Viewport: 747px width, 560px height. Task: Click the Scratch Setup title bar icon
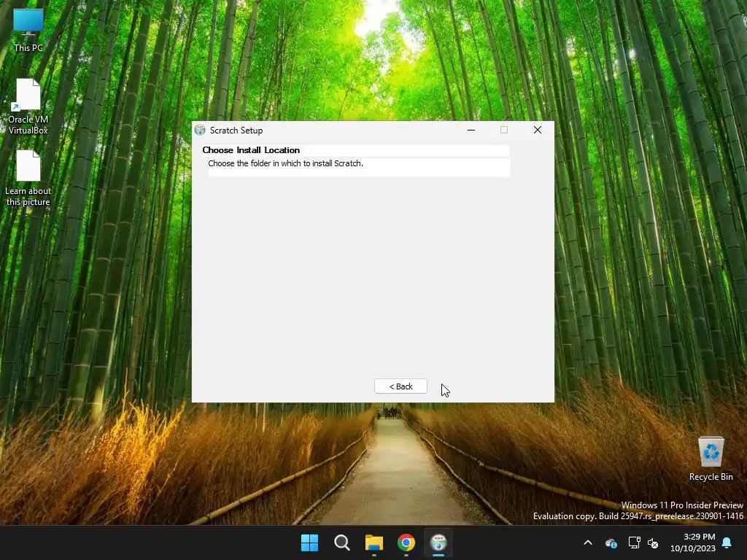coord(200,130)
